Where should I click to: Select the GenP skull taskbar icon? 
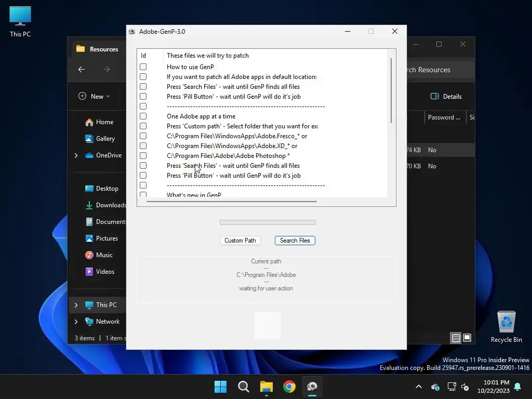pyautogui.click(x=312, y=387)
